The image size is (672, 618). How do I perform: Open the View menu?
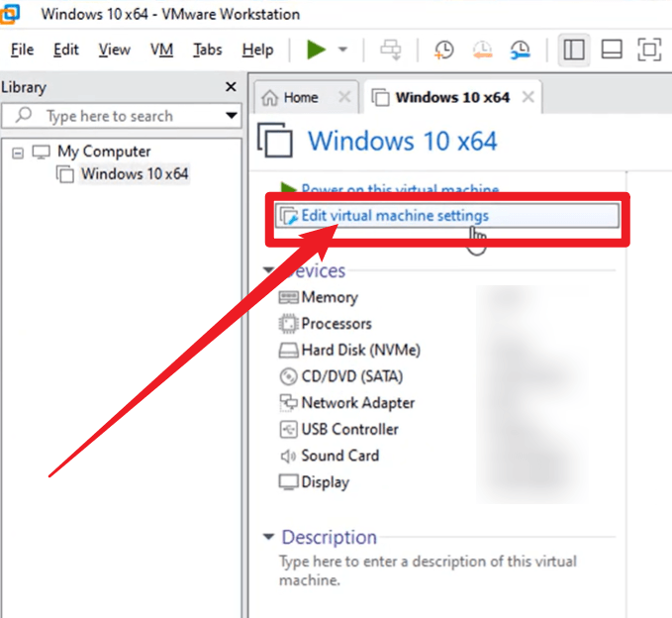[x=114, y=50]
